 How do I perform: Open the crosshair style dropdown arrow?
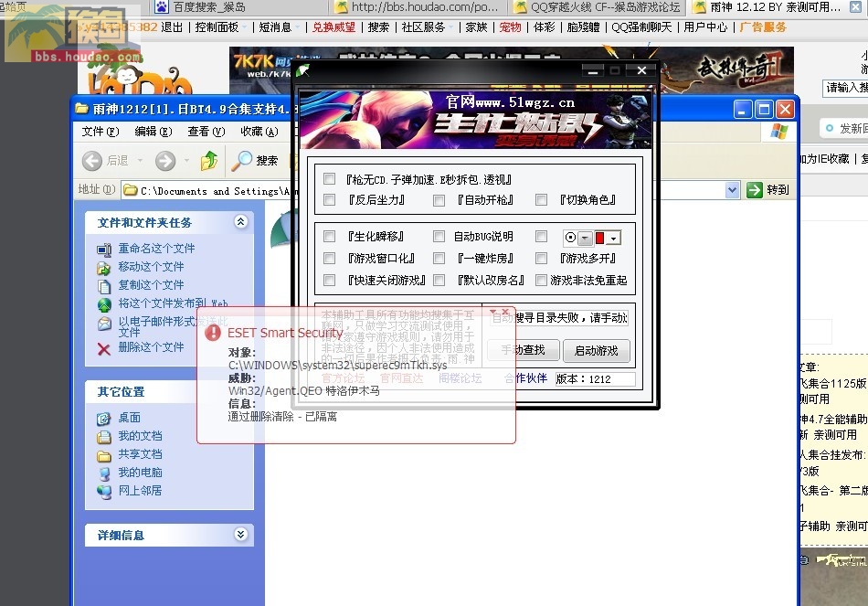point(585,239)
